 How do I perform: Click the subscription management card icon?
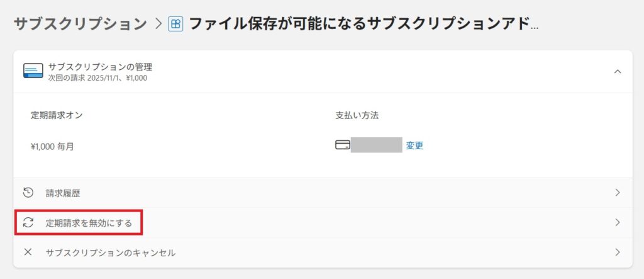tap(33, 71)
